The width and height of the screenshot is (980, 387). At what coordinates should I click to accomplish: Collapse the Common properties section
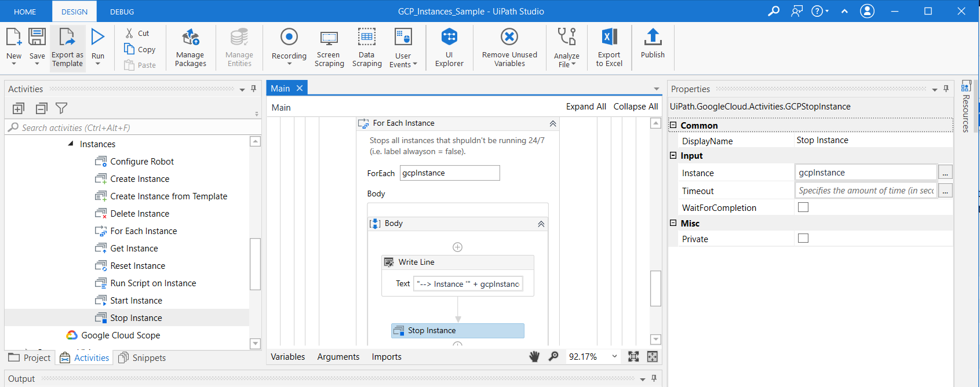pos(673,125)
